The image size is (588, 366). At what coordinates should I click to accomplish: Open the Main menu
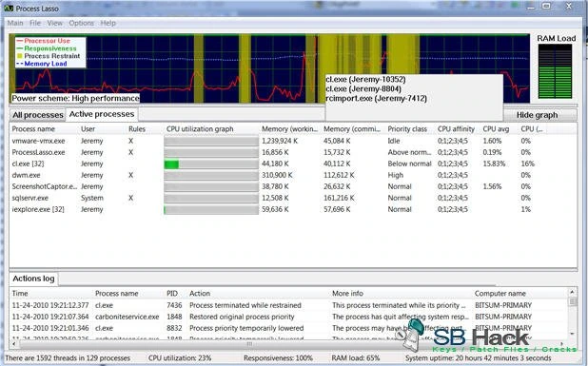[x=15, y=23]
